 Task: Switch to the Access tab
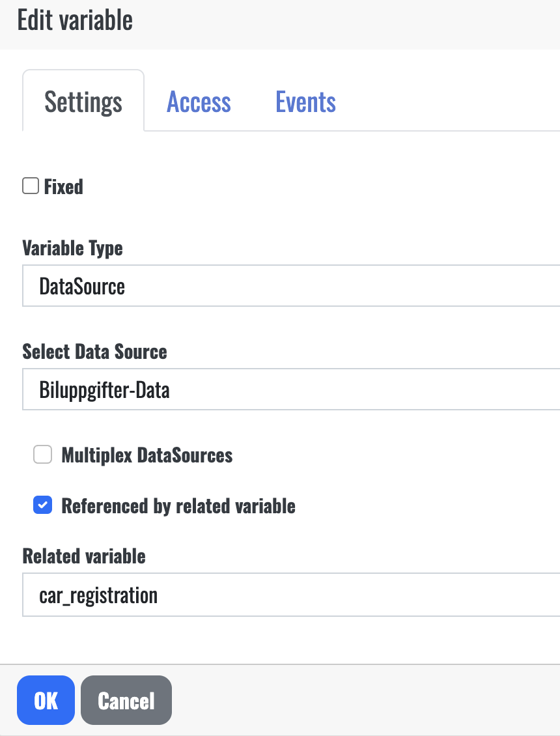pos(199,102)
